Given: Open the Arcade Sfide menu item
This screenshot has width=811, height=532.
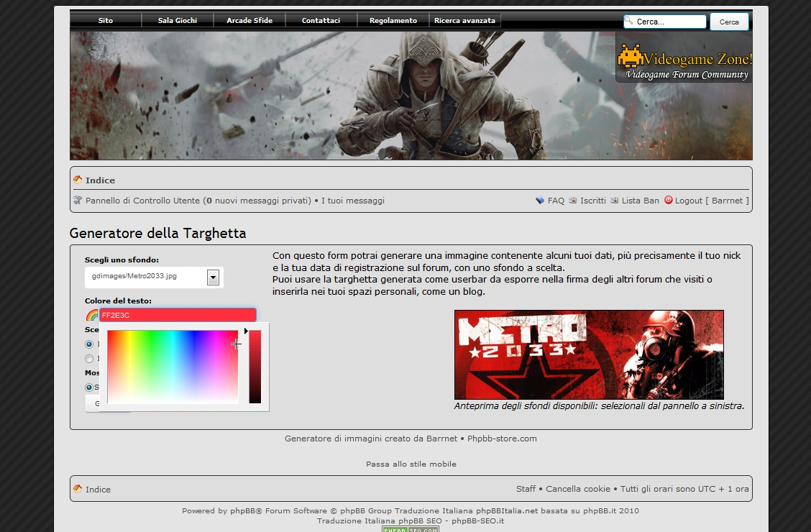Looking at the screenshot, I should tap(249, 21).
